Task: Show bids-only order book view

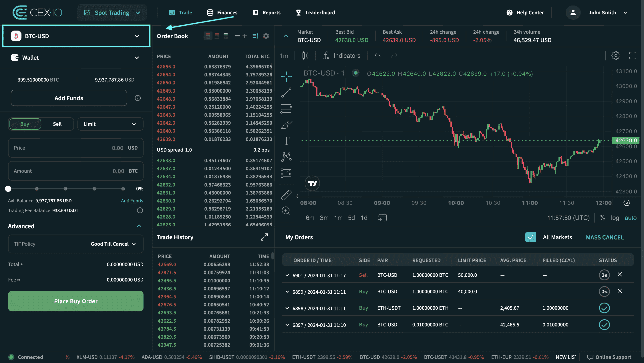Action: 226,36
